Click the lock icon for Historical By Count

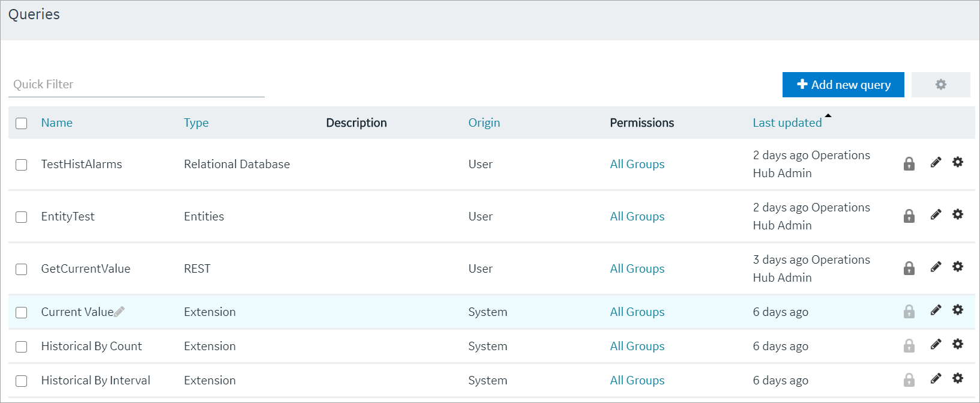pyautogui.click(x=909, y=345)
